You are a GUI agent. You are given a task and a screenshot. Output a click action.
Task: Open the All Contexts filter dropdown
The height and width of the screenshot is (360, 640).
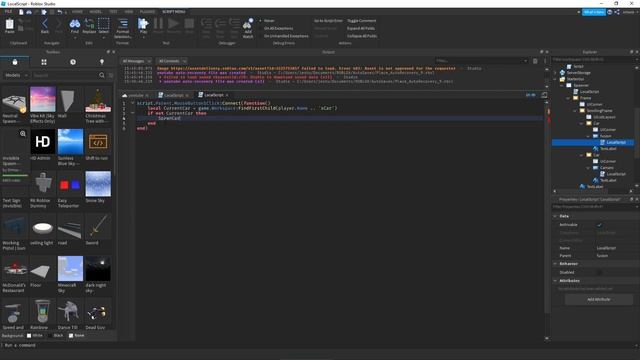(172, 61)
